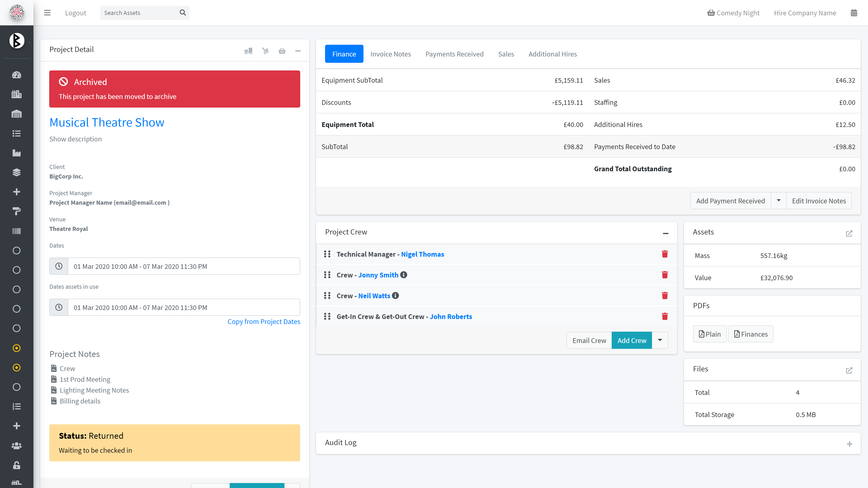Viewport: 868px width, 488px height.
Task: Switch to the Payments Received tab
Action: [x=454, y=54]
